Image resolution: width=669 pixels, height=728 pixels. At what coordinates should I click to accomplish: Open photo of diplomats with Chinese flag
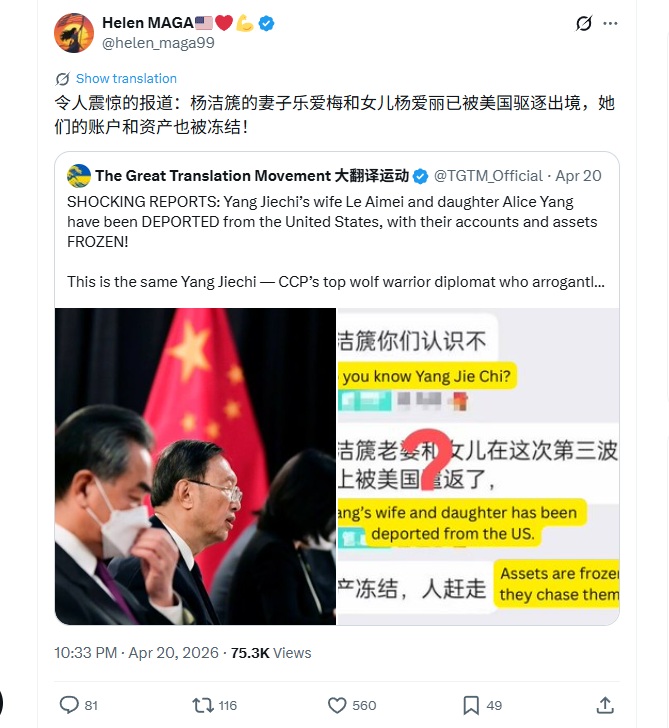pos(195,466)
